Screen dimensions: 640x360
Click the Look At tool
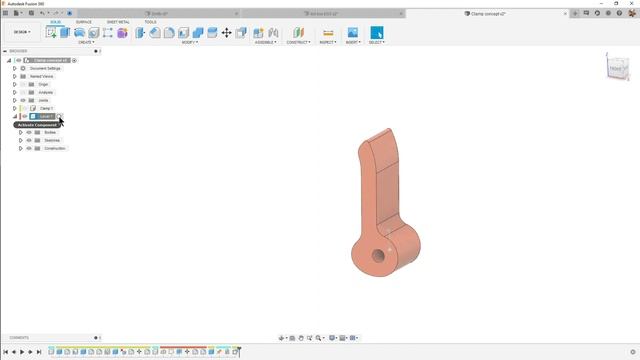(x=292, y=338)
